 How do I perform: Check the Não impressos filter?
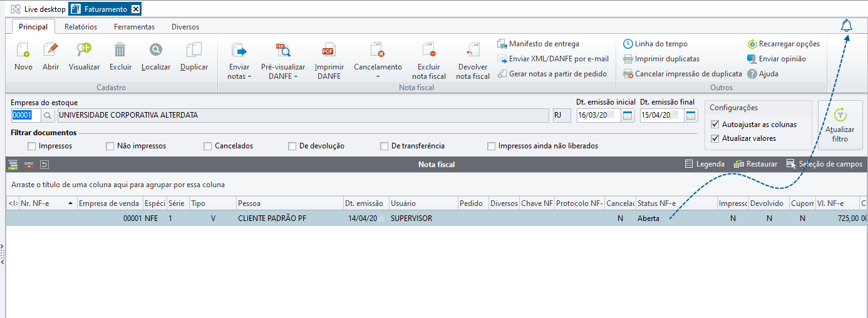(x=110, y=146)
